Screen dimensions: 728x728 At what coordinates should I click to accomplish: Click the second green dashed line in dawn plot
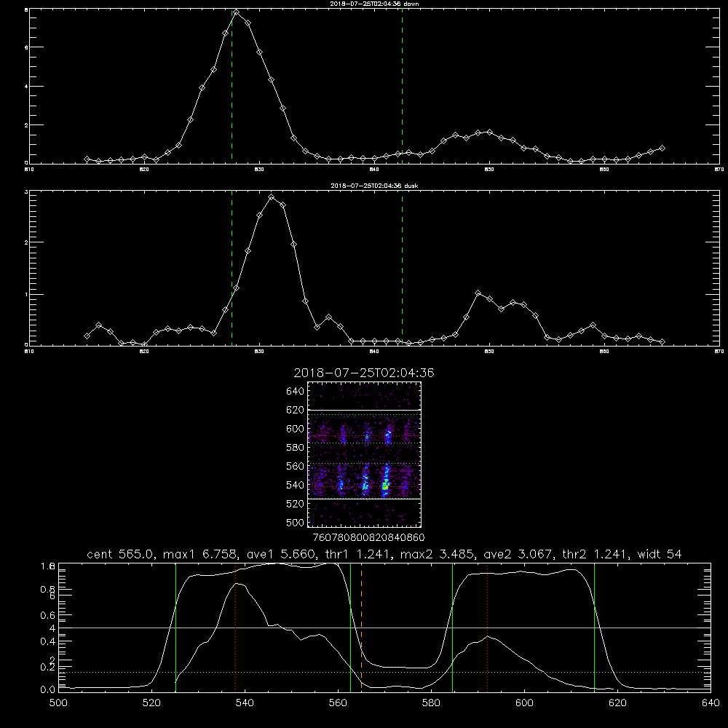402,87
